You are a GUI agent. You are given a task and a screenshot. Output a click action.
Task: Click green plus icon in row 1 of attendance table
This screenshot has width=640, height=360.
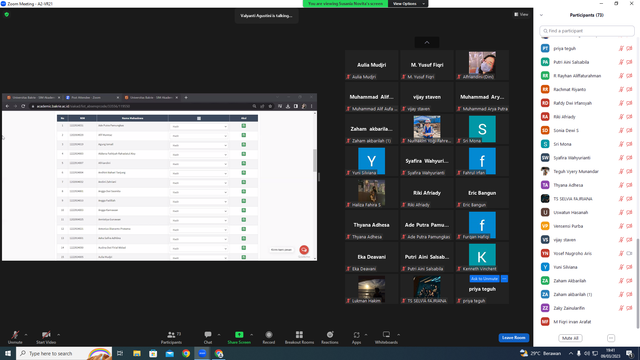pyautogui.click(x=244, y=126)
